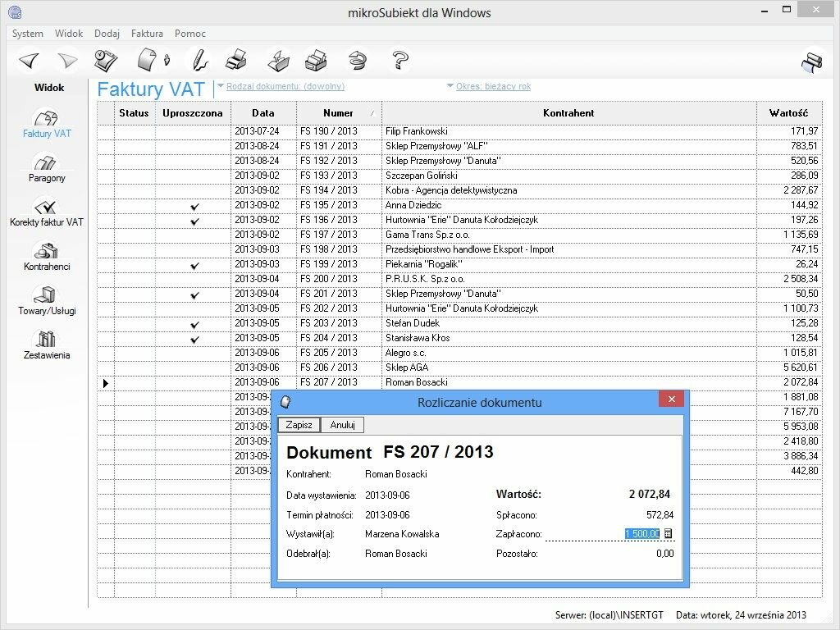This screenshot has height=630, width=840.
Task: Open the Faktury VAT sidebar view
Action: point(47,125)
